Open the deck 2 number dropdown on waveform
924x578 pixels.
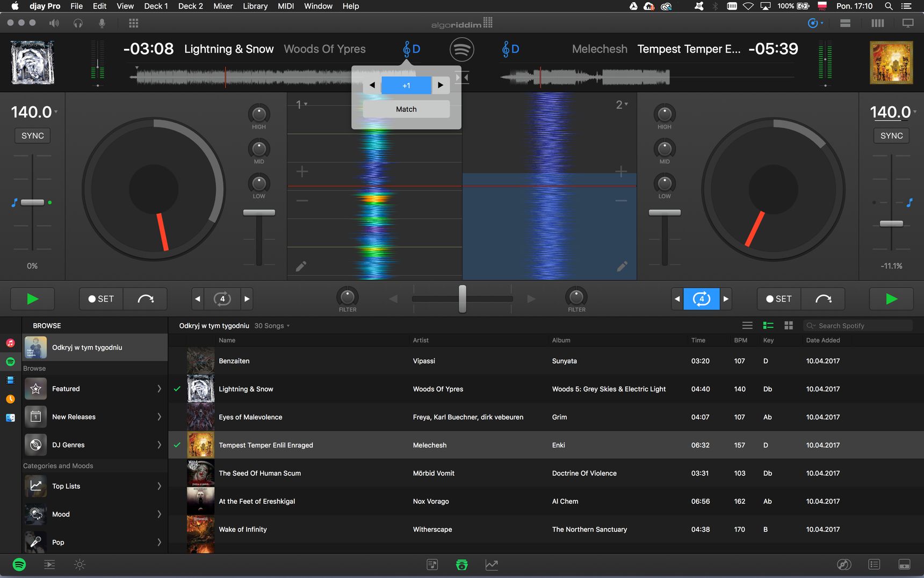pos(622,105)
